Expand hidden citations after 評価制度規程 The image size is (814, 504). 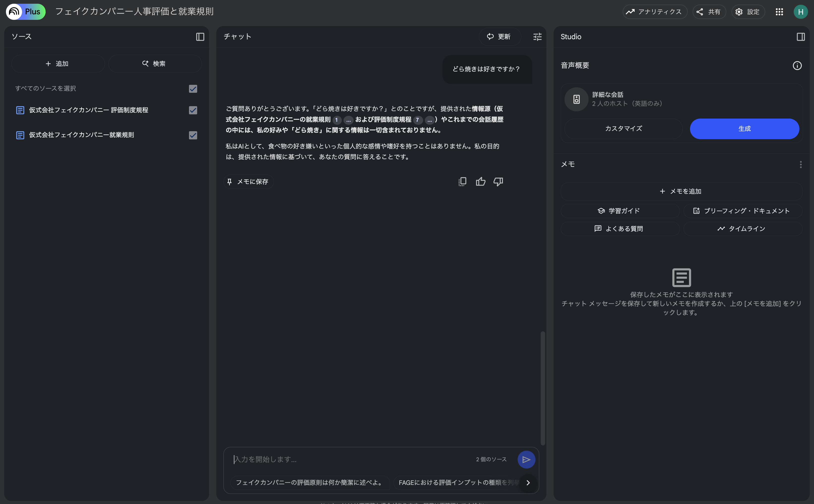click(x=429, y=120)
